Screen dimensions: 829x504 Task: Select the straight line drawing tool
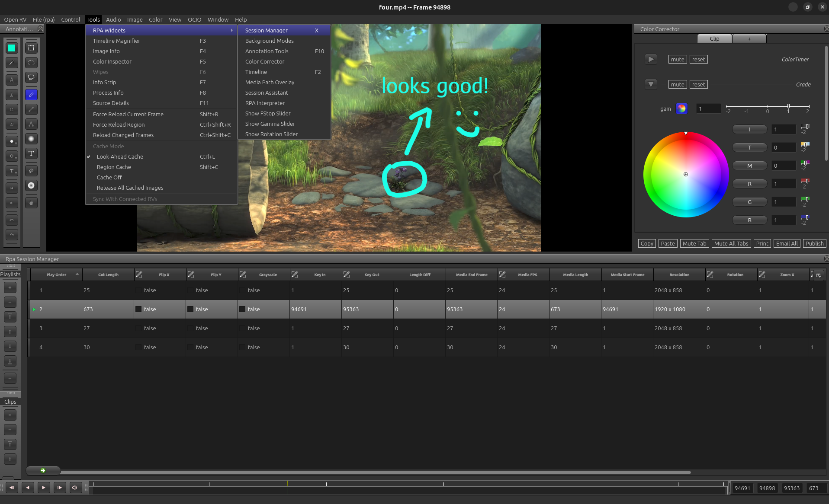(31, 109)
